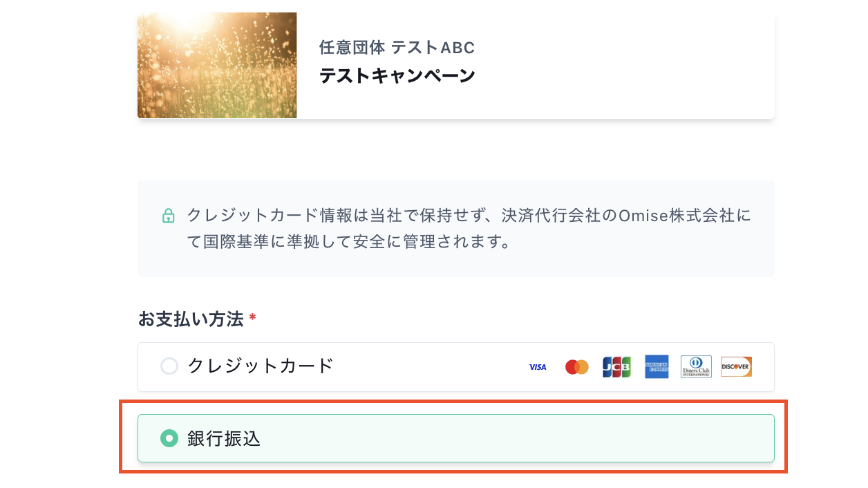The image size is (868, 488).
Task: Click the credit card radio circle
Action: tap(169, 366)
